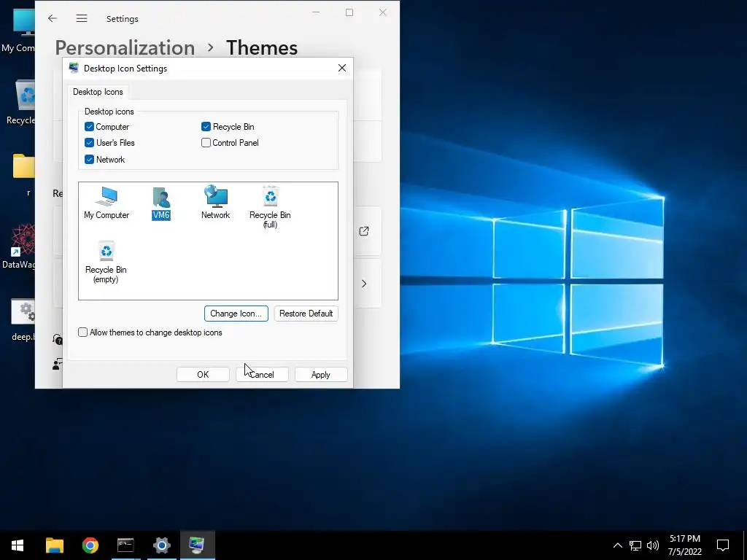The width and height of the screenshot is (747, 560).
Task: Open the notification center icon
Action: [x=723, y=545]
